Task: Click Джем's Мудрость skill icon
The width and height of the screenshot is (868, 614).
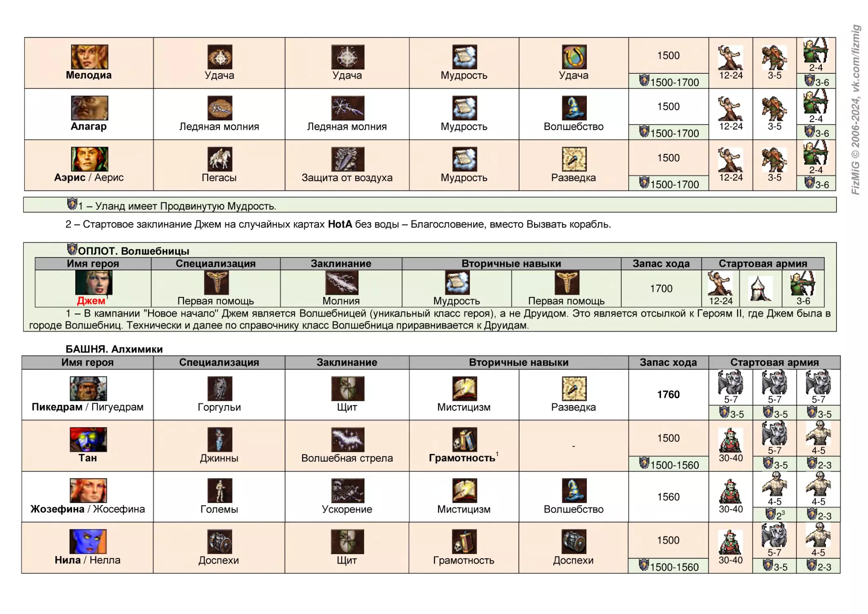Action: click(458, 282)
